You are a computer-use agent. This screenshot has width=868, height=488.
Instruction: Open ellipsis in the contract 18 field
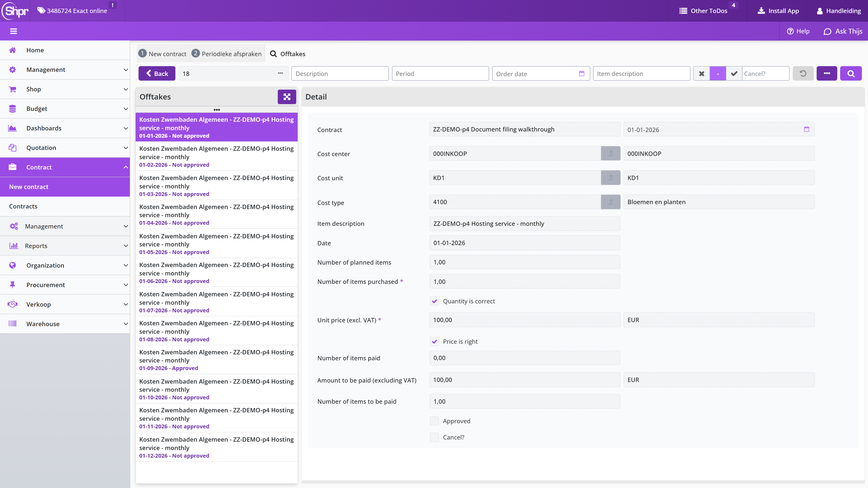(x=280, y=73)
